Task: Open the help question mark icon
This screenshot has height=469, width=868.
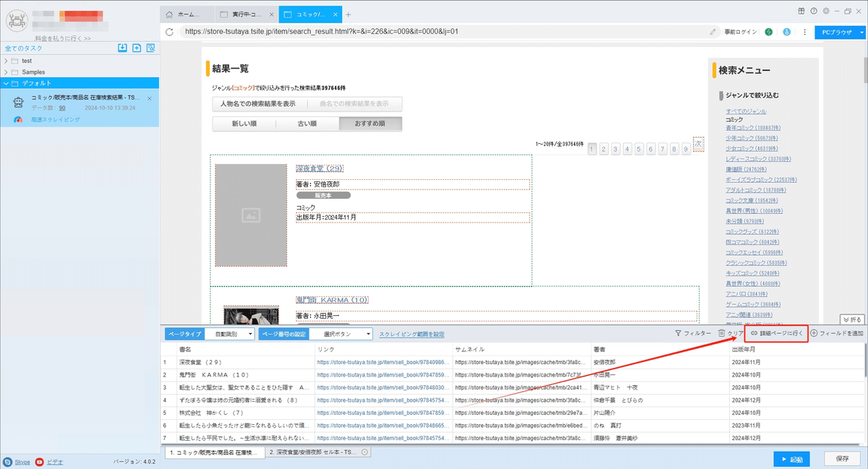Action: pyautogui.click(x=814, y=12)
